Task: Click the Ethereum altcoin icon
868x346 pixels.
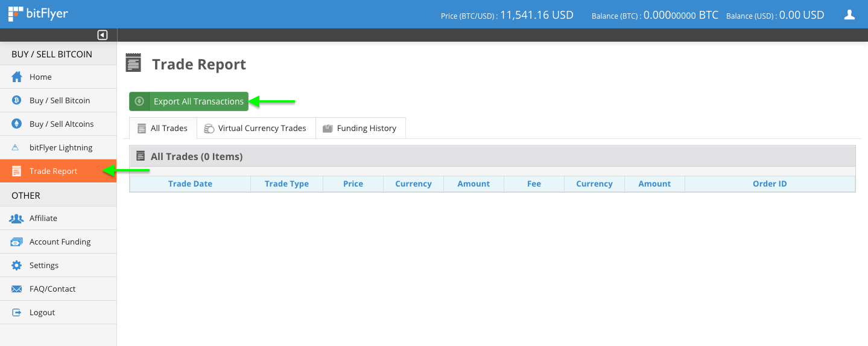Action: pos(17,124)
